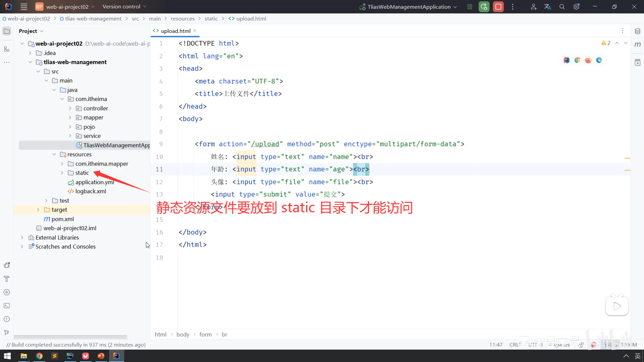Switch to the upload.html editor tab
This screenshot has height=362, width=644.
coord(175,31)
